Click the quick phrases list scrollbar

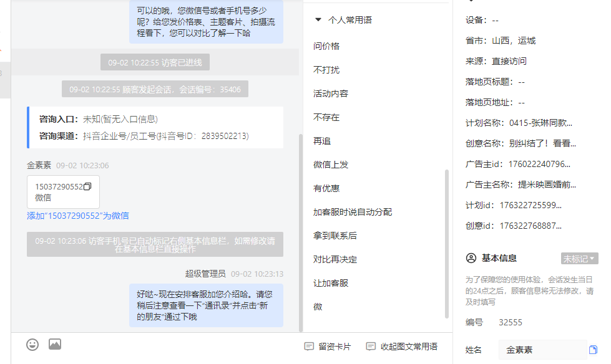447,244
